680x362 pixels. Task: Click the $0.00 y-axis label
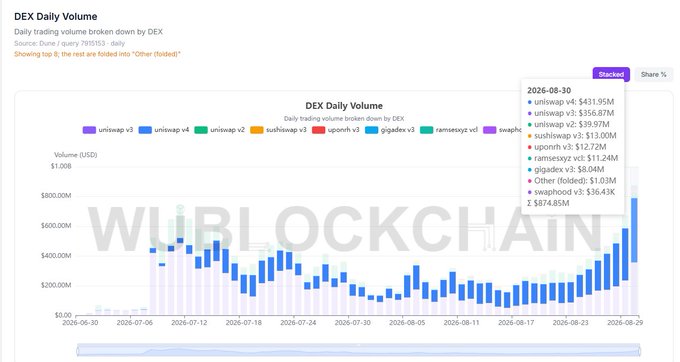(63, 315)
